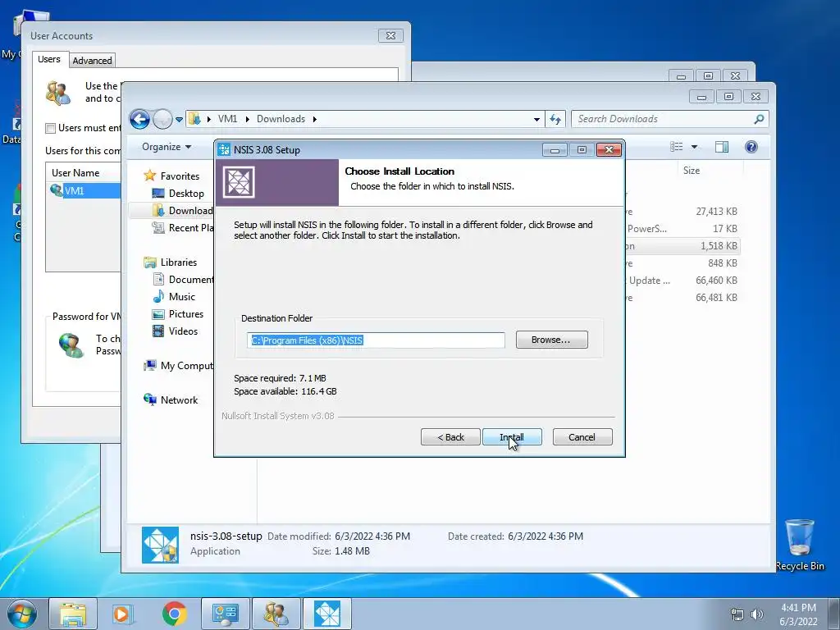Open the view options dropdown arrow
The height and width of the screenshot is (630, 840).
(x=694, y=147)
